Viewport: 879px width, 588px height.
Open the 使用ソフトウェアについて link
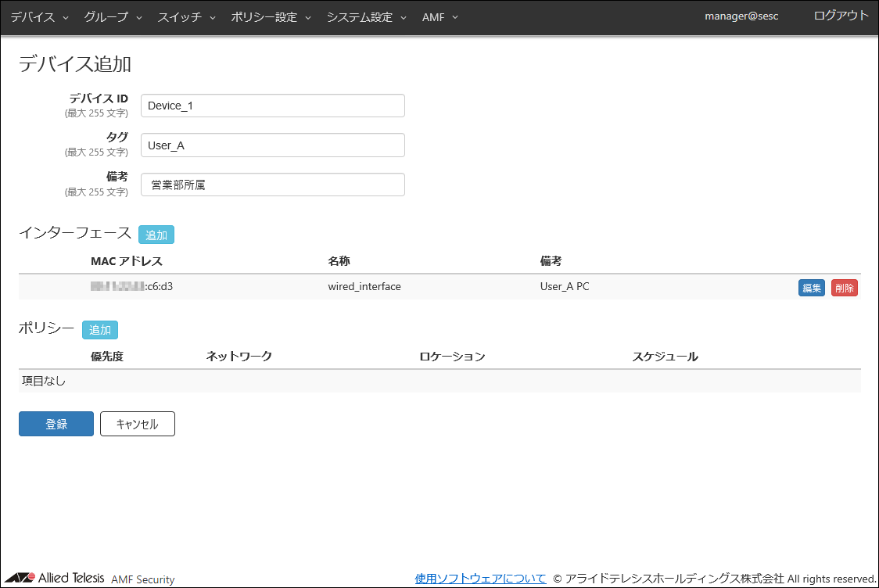pyautogui.click(x=480, y=579)
